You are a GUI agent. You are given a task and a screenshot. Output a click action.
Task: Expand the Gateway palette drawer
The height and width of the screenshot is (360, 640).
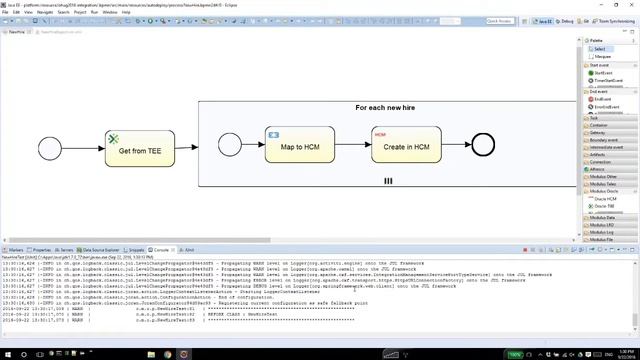[x=610, y=133]
